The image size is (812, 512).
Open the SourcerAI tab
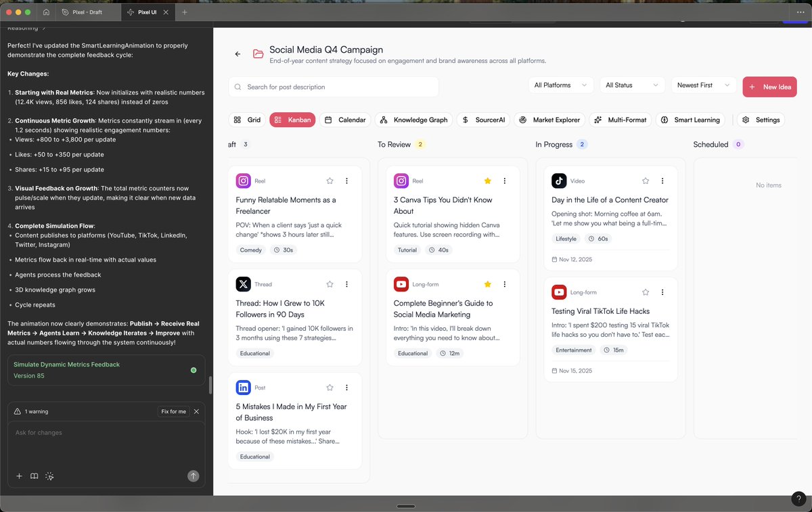click(483, 120)
